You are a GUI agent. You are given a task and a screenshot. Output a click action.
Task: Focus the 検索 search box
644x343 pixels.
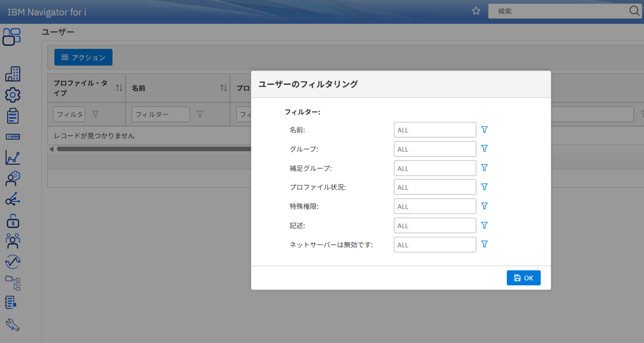[x=558, y=11]
